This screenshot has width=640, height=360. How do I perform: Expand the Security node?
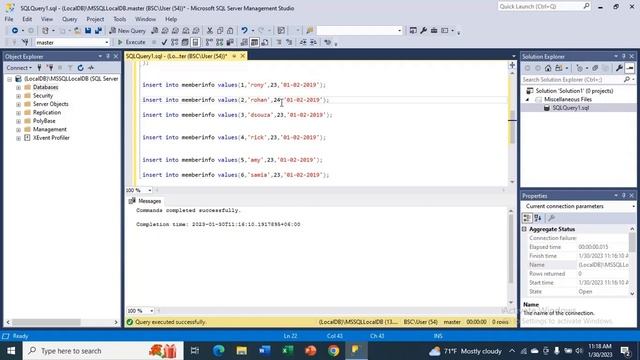click(x=18, y=96)
